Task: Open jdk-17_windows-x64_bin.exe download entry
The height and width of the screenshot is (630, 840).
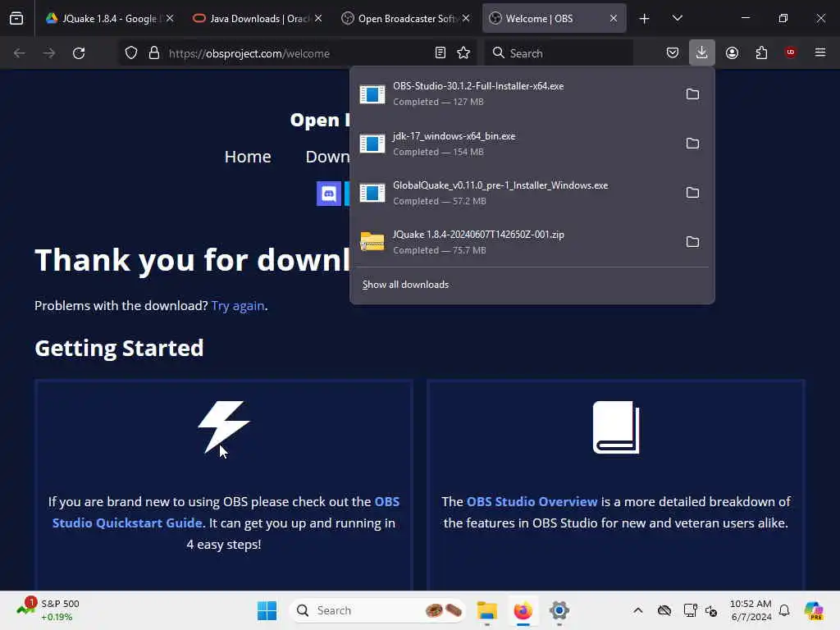Action: 514,144
